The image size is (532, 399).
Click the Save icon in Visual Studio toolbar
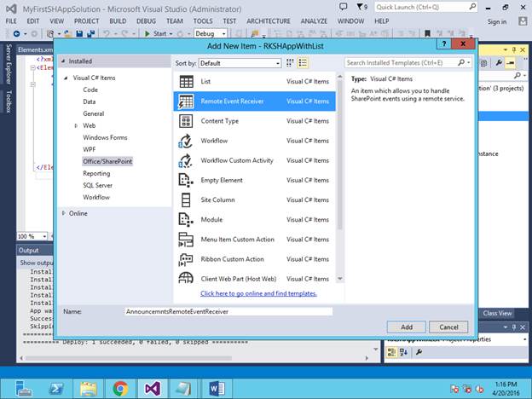tap(79, 33)
